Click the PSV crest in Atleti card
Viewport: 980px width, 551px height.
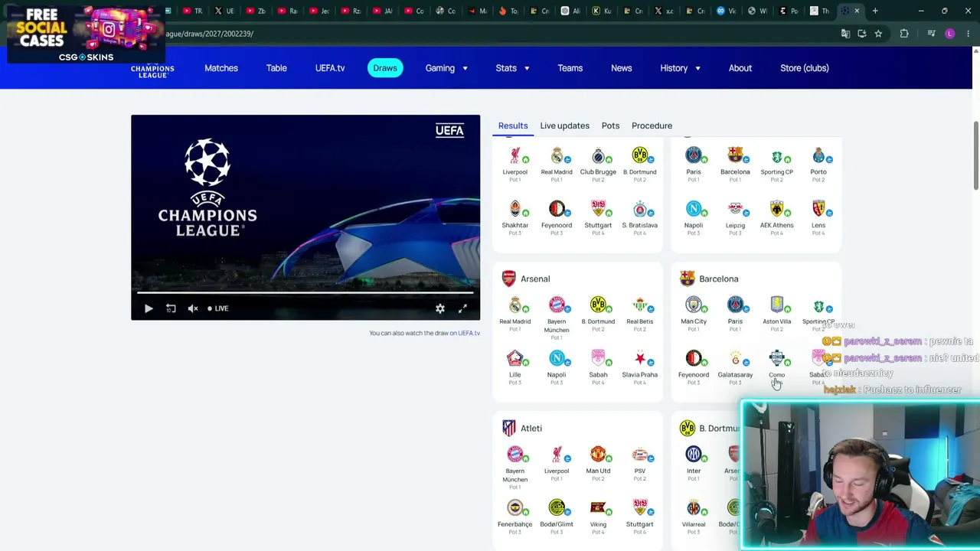640,455
